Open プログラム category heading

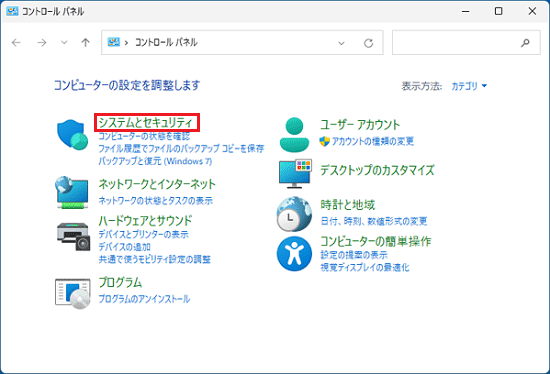click(x=120, y=282)
